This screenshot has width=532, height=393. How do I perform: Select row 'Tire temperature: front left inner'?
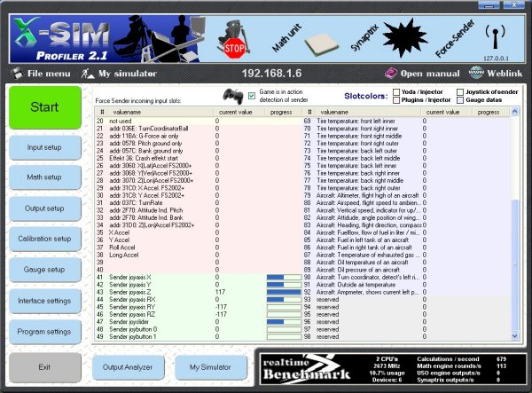pyautogui.click(x=406, y=122)
